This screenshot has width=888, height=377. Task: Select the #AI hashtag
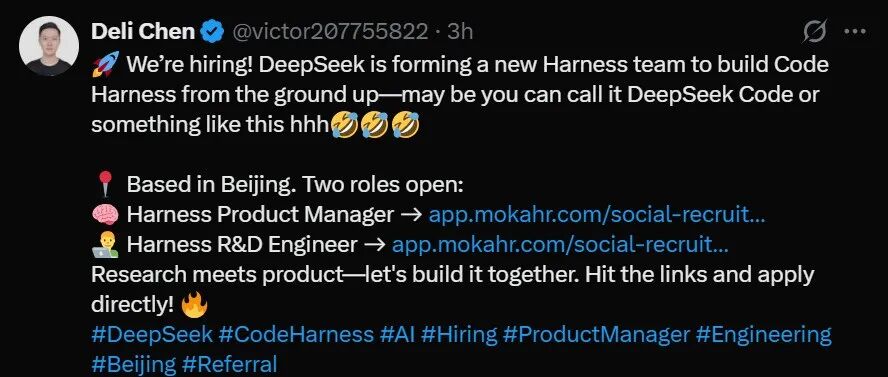tap(398, 334)
